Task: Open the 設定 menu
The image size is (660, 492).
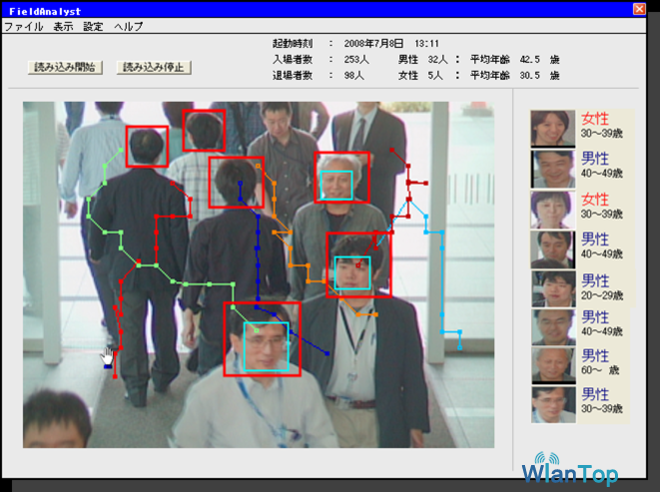Action: (93, 27)
